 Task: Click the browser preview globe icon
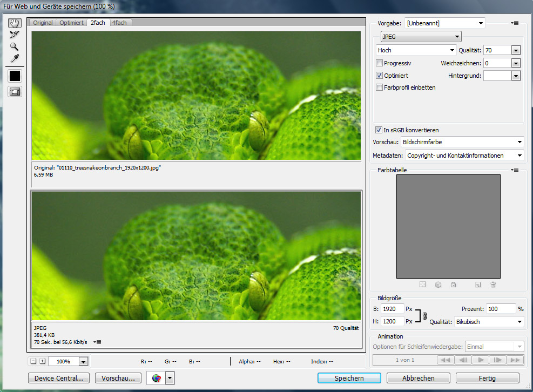(x=157, y=378)
